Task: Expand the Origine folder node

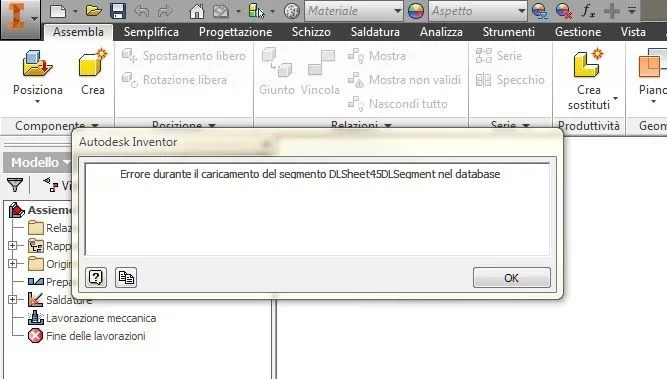Action: pyautogui.click(x=12, y=263)
